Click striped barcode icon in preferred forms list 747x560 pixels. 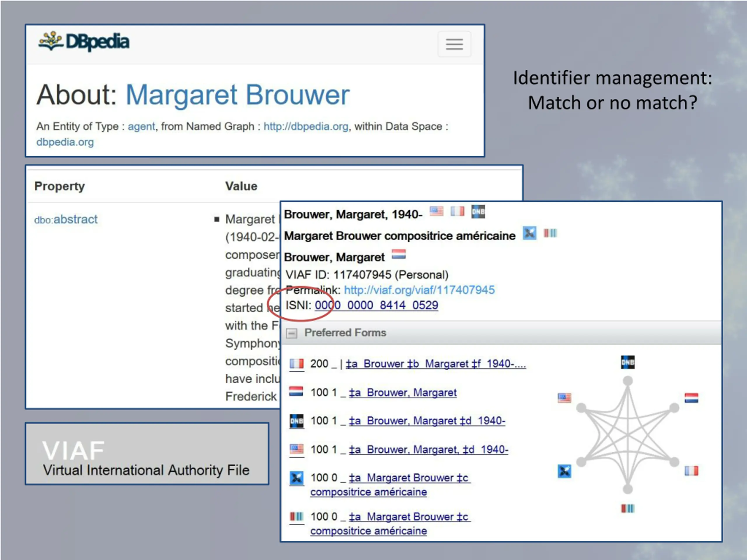click(296, 516)
